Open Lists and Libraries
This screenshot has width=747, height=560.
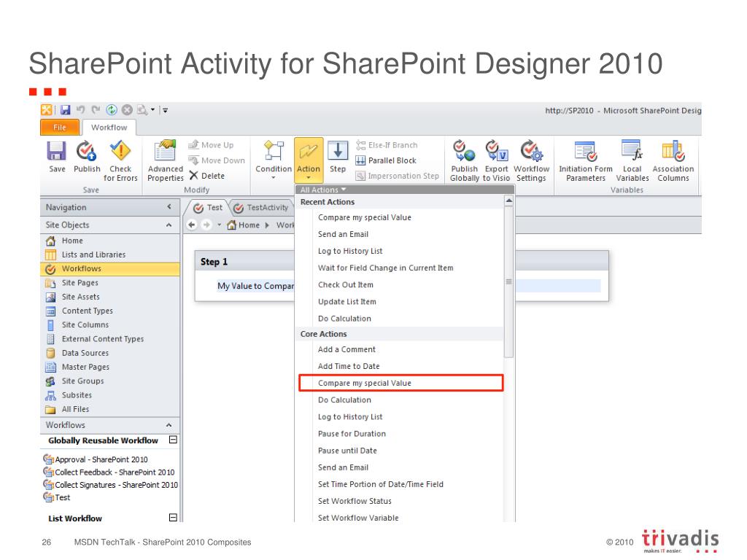click(110, 254)
